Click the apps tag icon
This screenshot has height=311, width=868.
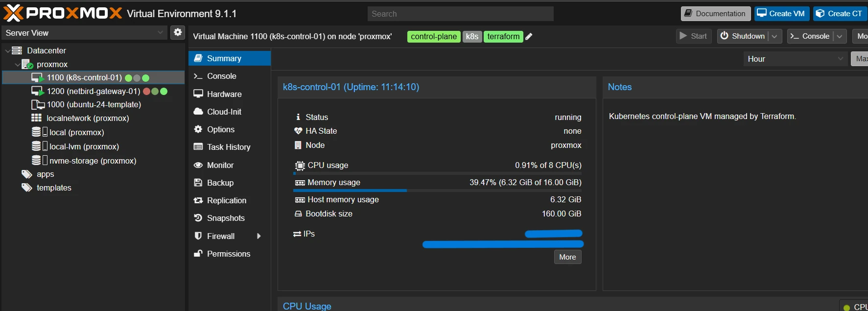pyautogui.click(x=27, y=174)
